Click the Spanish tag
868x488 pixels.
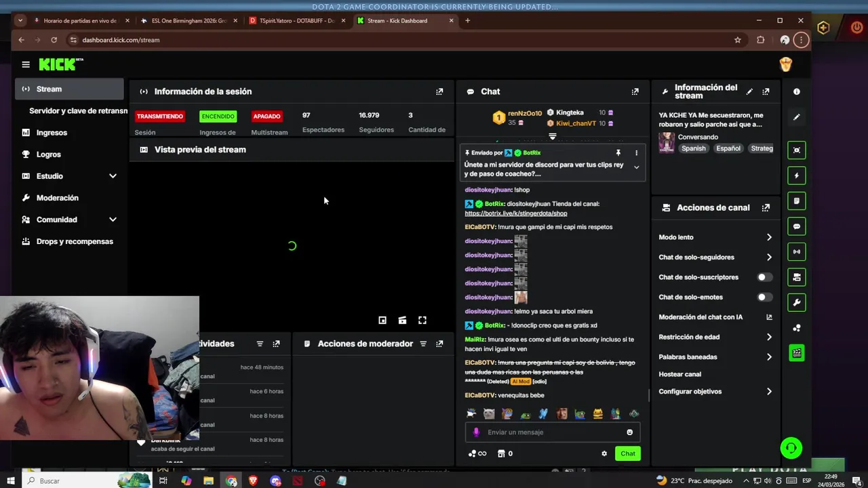(x=694, y=148)
